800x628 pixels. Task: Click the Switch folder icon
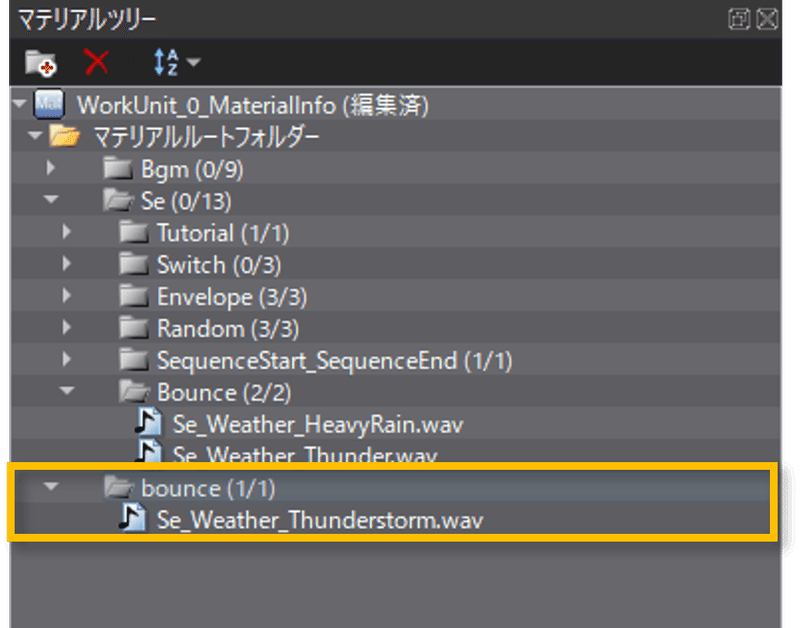[134, 264]
